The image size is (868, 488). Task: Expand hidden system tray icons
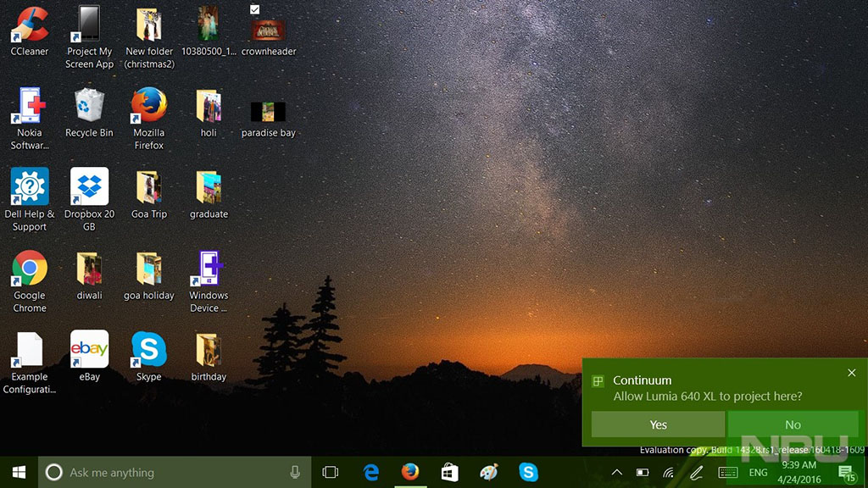pos(616,473)
